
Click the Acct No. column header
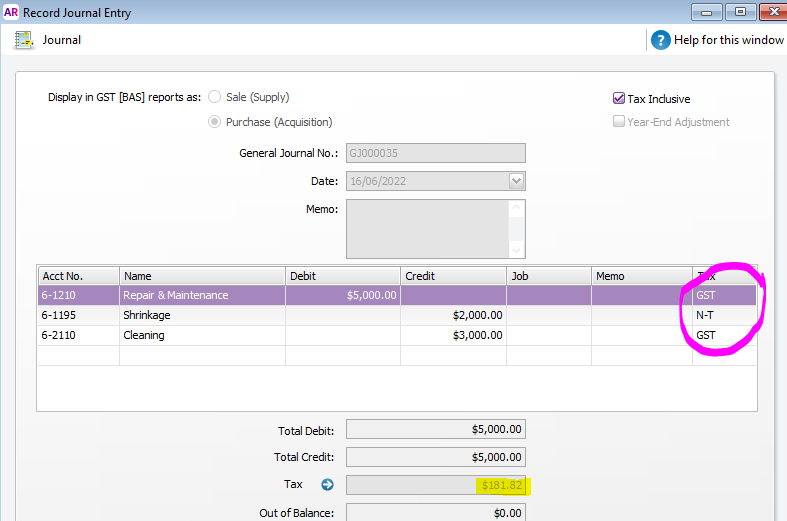[x=79, y=275]
